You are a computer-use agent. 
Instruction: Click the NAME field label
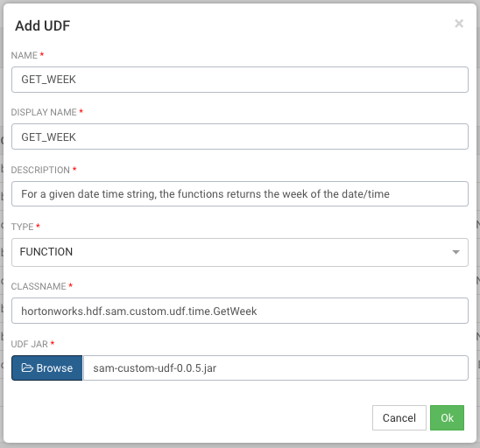(x=25, y=55)
